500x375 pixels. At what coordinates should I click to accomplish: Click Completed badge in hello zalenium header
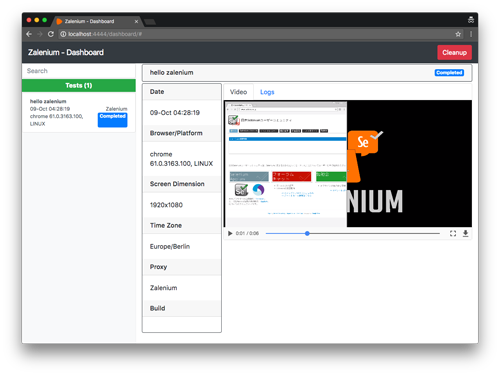449,73
